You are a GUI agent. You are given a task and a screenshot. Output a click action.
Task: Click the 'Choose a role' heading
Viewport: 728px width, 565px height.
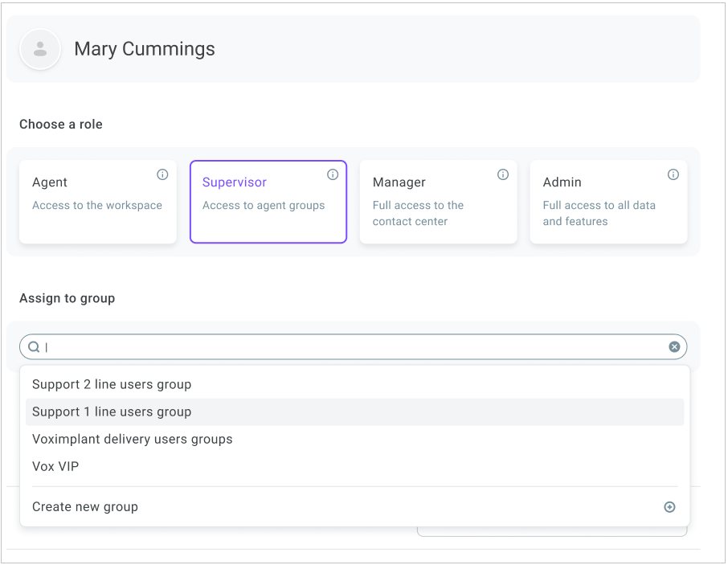61,125
